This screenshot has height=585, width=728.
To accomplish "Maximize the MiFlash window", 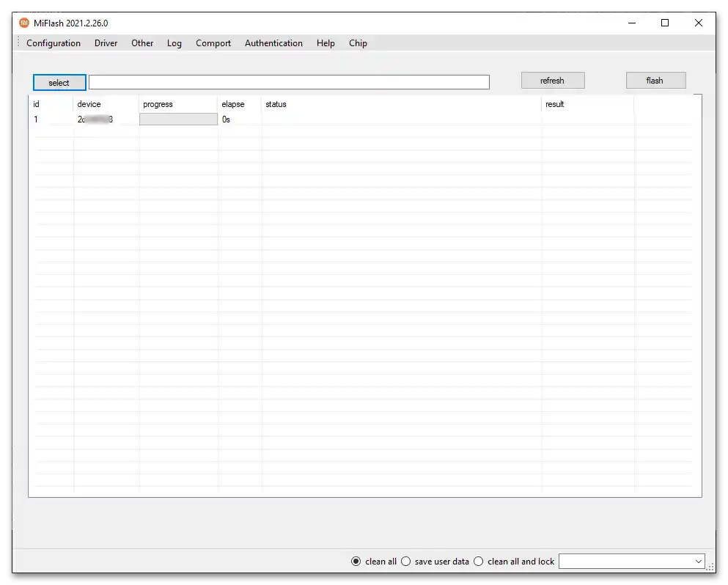I will pyautogui.click(x=665, y=23).
